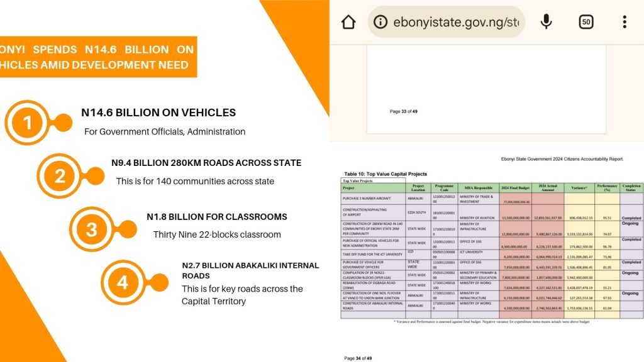Click 'N2.7 BILLION ABAKALIKI INTERNAL ROADS' heading
This screenshot has height=362, width=644.
(x=250, y=270)
